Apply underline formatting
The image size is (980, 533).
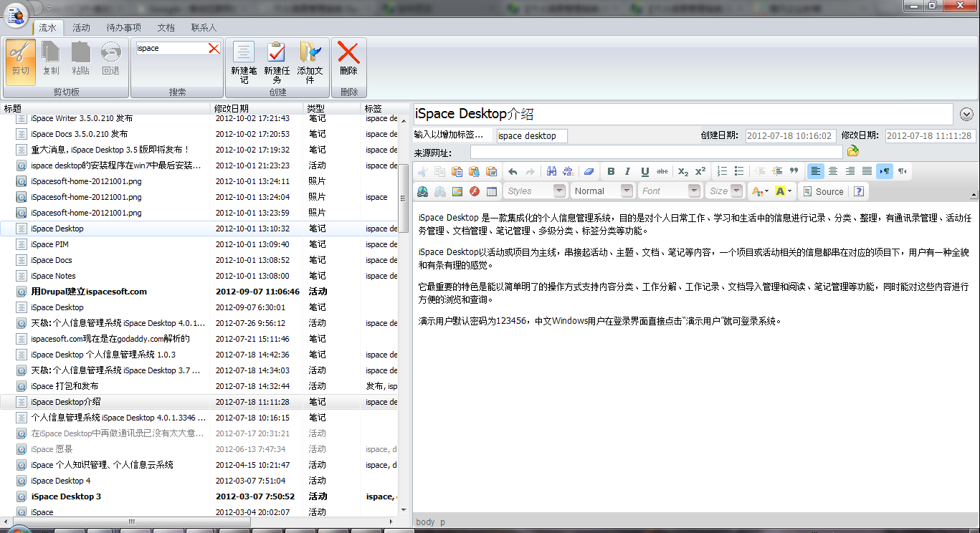pyautogui.click(x=645, y=171)
